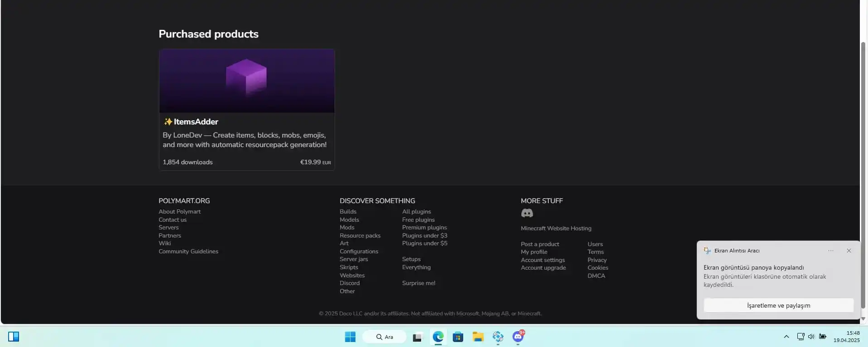This screenshot has width=868, height=347.
Task: Browse the Art category
Action: coord(344,243)
